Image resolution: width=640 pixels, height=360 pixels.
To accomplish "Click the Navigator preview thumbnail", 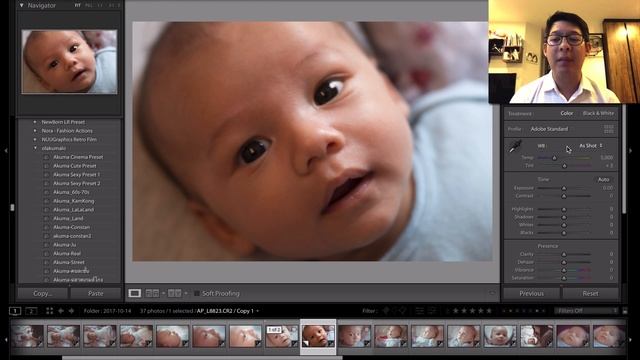I will [x=69, y=62].
